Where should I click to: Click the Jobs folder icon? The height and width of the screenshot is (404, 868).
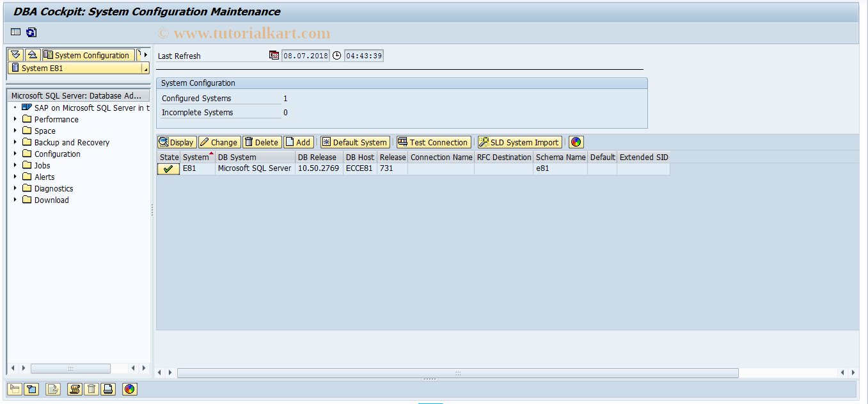point(27,165)
